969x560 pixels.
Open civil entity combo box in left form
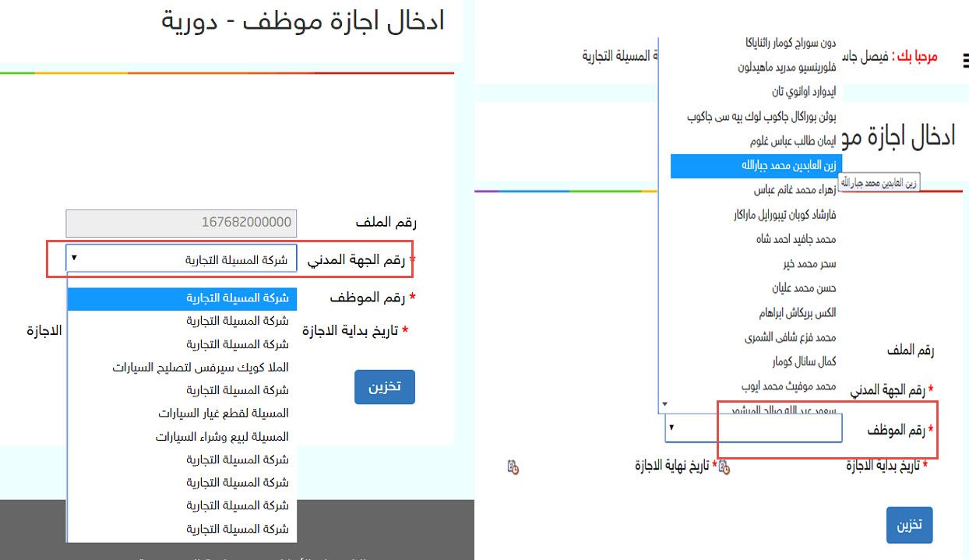[181, 259]
